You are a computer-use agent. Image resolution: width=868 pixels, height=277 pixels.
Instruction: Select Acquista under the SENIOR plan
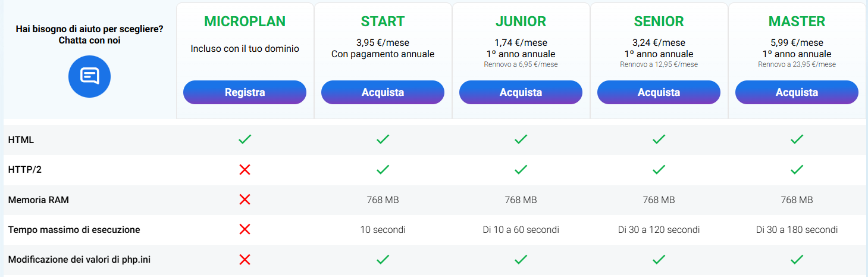click(x=659, y=92)
